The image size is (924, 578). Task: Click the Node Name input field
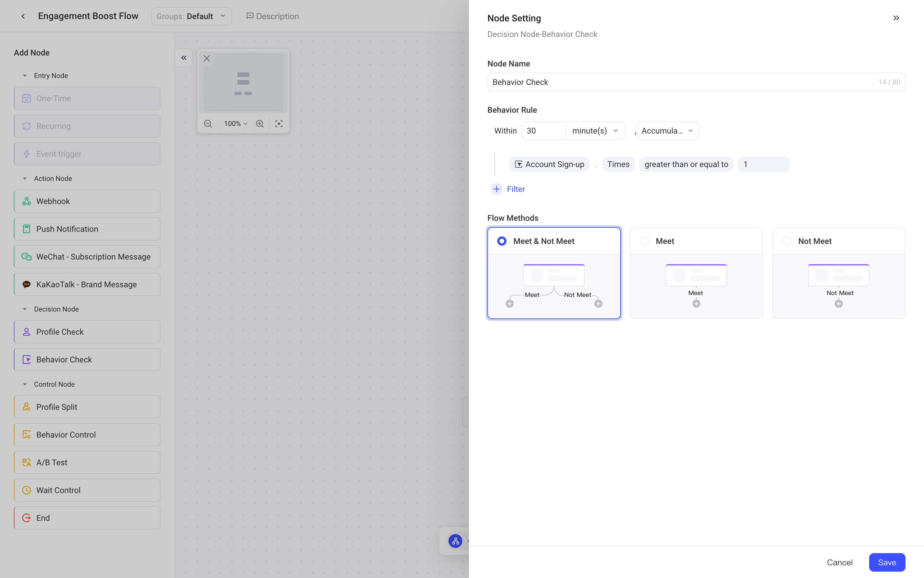pos(696,82)
